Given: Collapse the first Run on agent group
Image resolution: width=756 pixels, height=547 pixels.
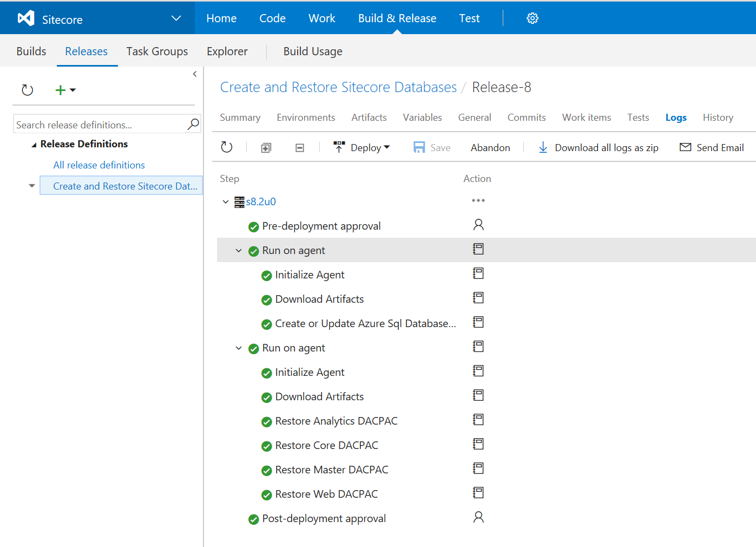Looking at the screenshot, I should 239,251.
